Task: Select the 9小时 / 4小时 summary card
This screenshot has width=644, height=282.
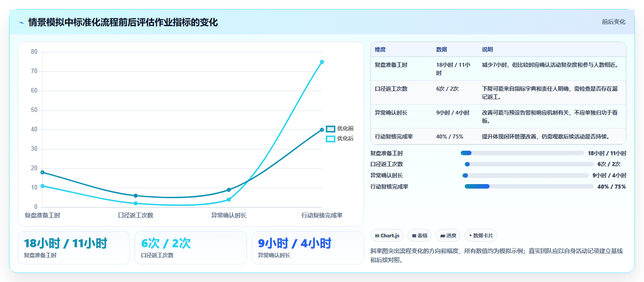Action: point(308,248)
